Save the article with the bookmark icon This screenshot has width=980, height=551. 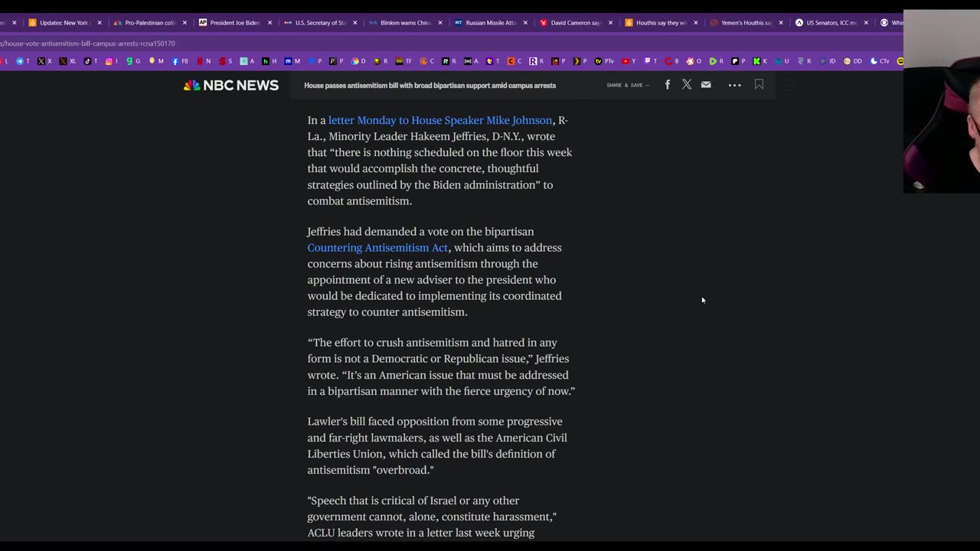click(x=759, y=85)
